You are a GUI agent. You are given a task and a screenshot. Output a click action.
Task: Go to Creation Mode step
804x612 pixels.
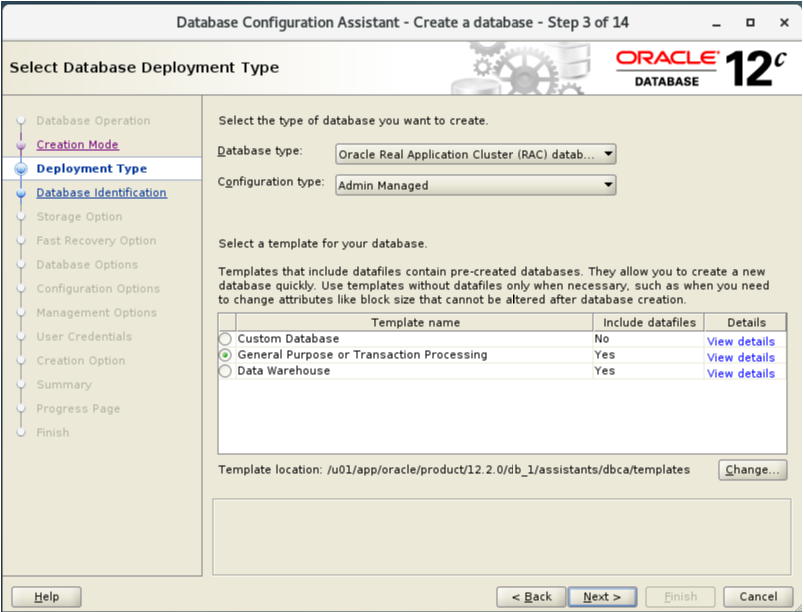point(77,145)
